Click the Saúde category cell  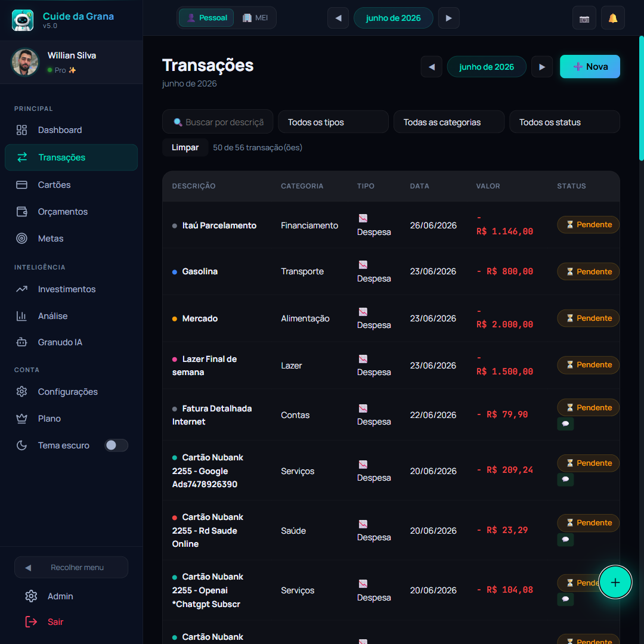(x=293, y=531)
